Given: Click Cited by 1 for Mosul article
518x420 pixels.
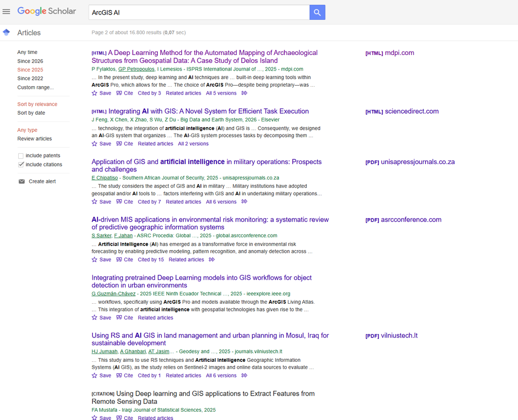Looking at the screenshot, I should 149,376.
